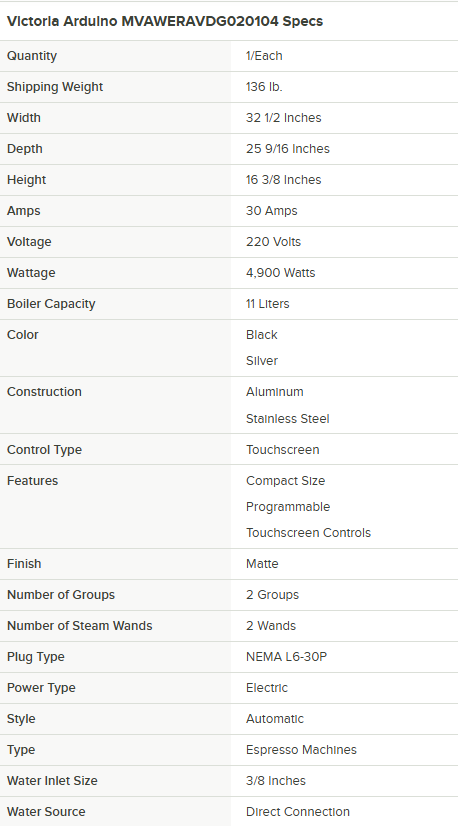Click the Touchscreen Controls feature text

pos(308,533)
